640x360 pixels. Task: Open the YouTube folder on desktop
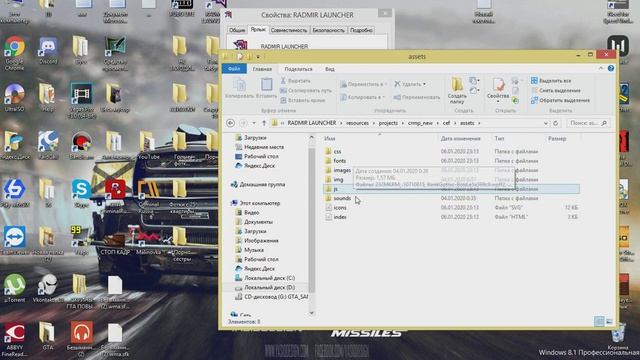click(148, 145)
